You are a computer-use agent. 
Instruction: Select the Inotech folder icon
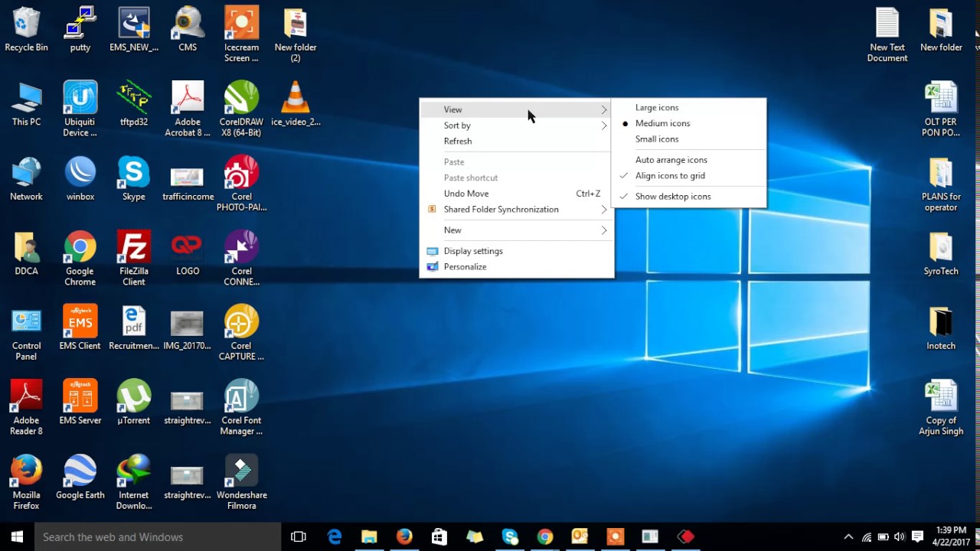941,328
